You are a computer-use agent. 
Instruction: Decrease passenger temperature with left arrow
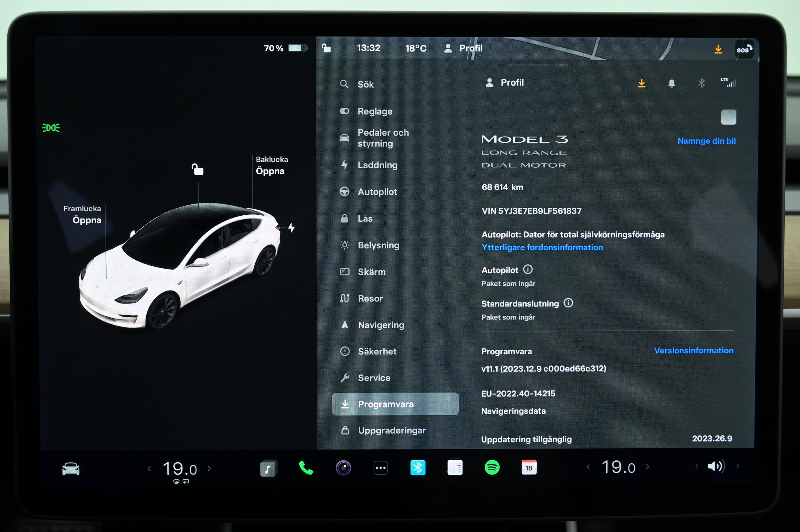click(x=588, y=467)
